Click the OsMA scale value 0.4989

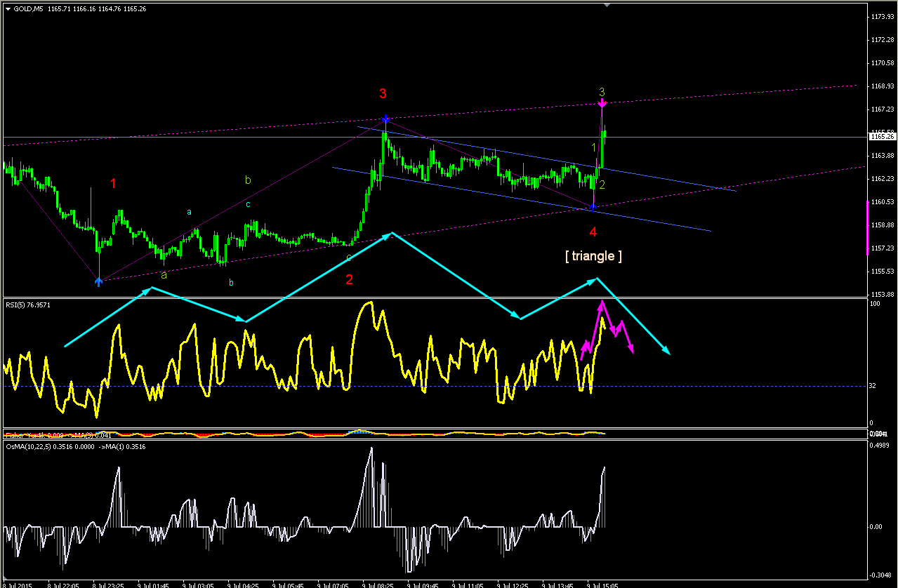click(x=881, y=445)
